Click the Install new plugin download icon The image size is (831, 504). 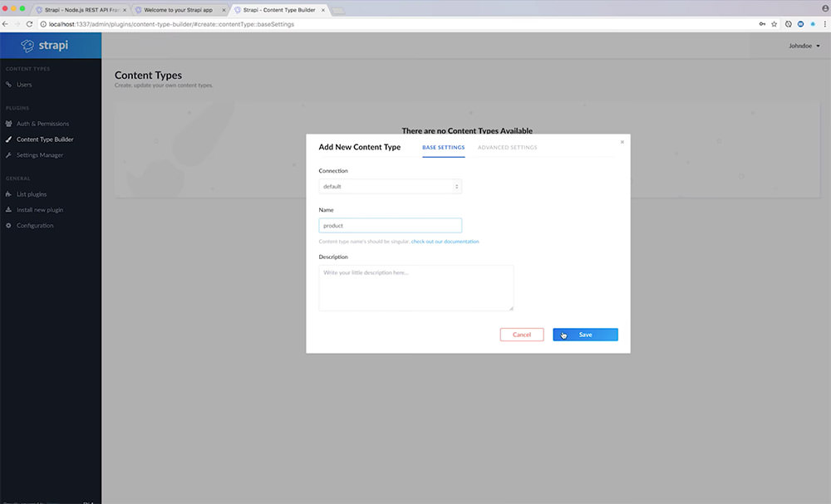(8, 210)
